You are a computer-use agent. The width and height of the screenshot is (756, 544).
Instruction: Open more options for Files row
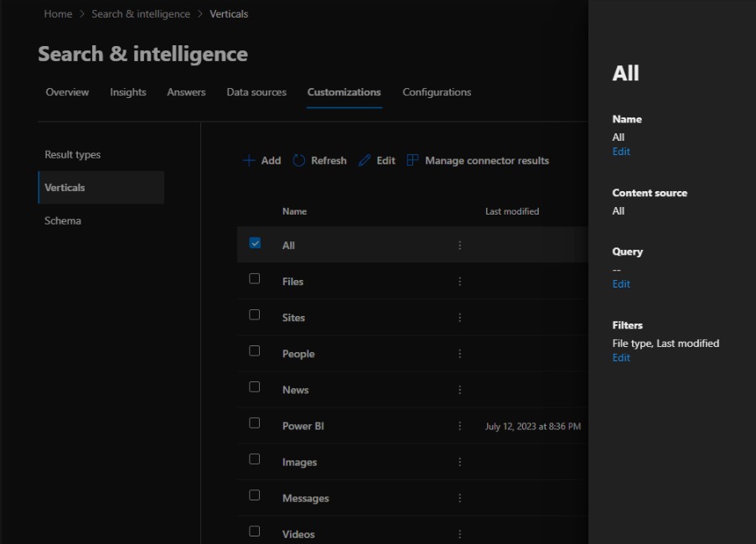point(460,282)
